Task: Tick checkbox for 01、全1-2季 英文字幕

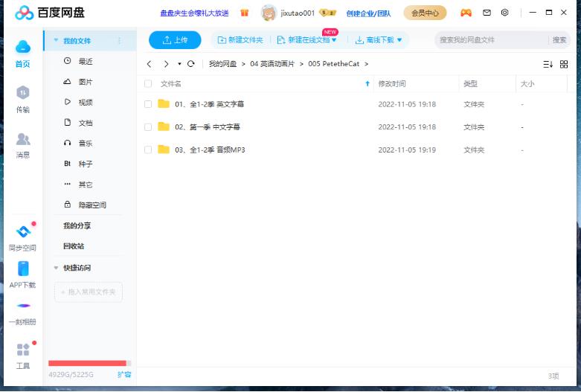Action: (x=148, y=104)
